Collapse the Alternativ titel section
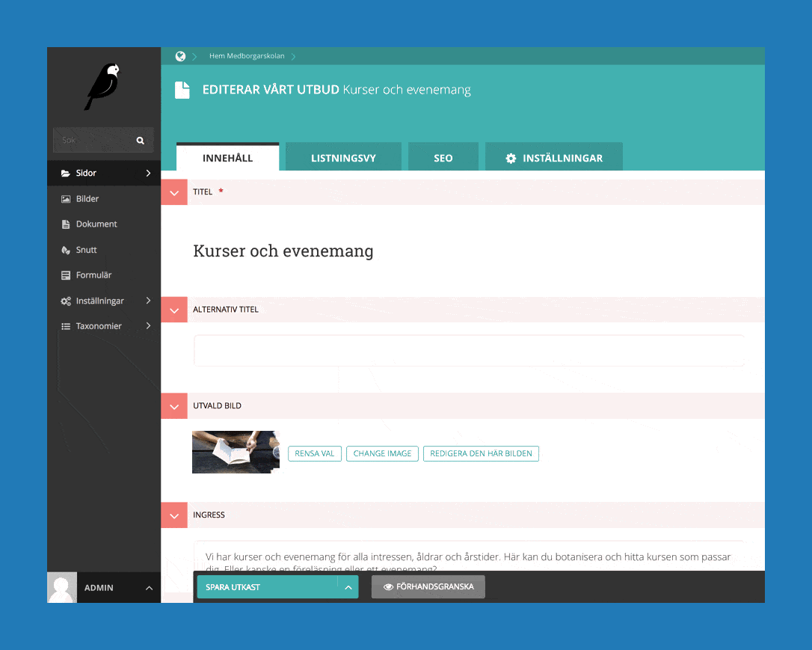Screen dimensions: 812x650 [174, 310]
